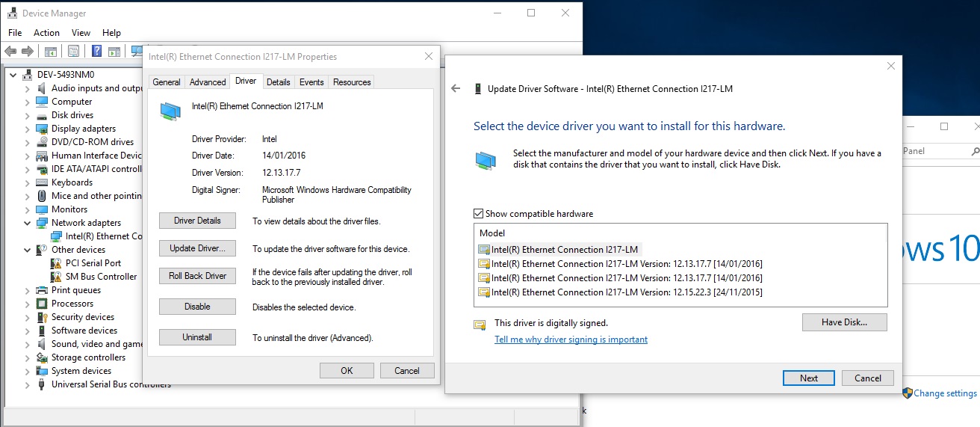The height and width of the screenshot is (427, 980).
Task: Click the Have Disk... button
Action: point(845,322)
